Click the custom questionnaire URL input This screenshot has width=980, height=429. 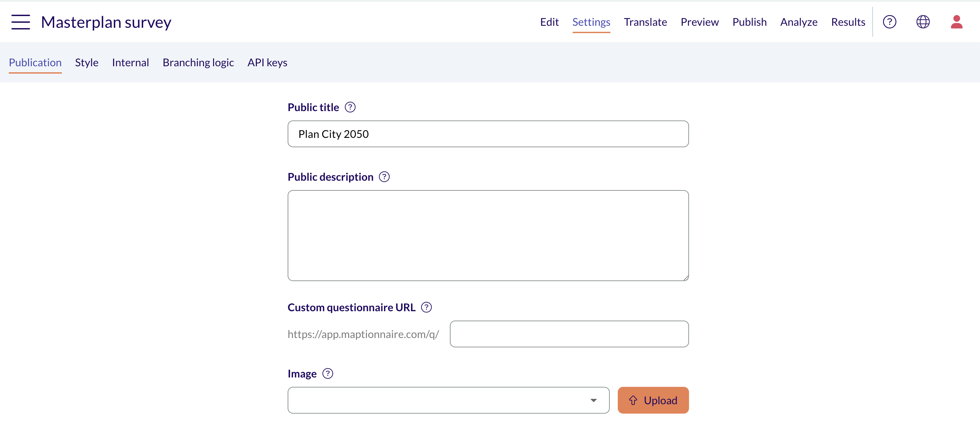569,334
